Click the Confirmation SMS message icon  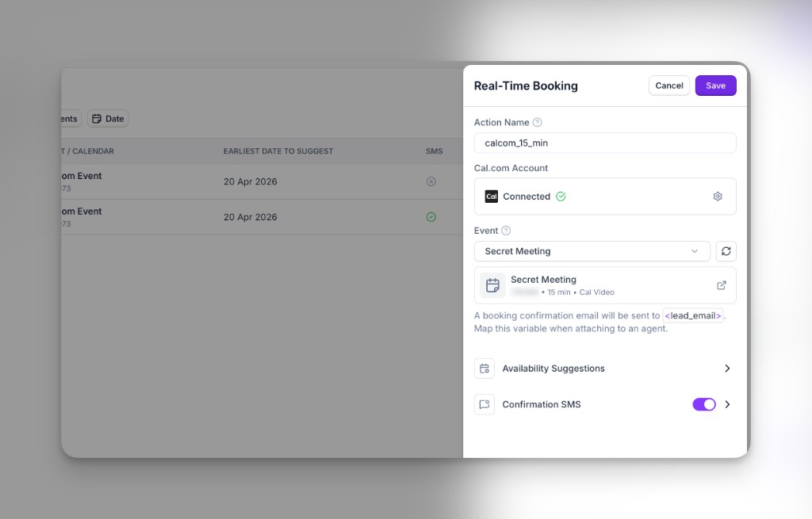tap(485, 404)
